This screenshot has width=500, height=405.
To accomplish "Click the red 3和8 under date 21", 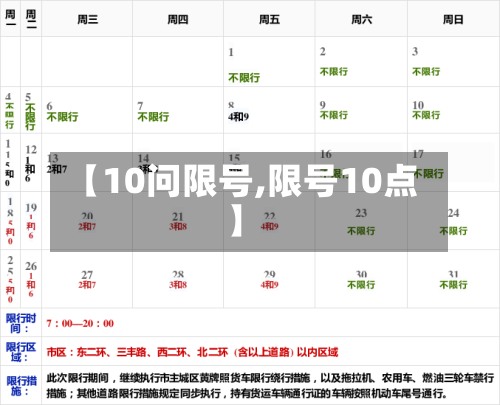I will (178, 227).
